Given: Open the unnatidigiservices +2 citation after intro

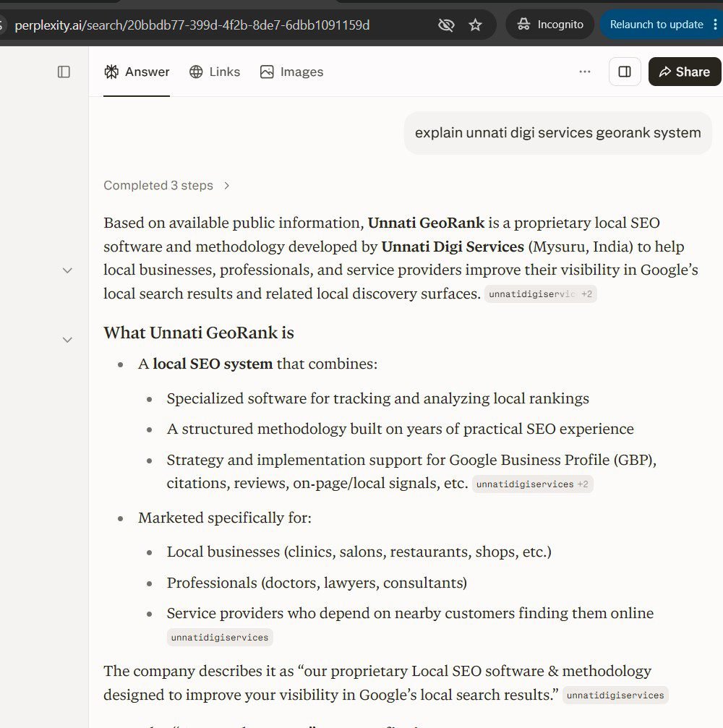Looking at the screenshot, I should (541, 294).
